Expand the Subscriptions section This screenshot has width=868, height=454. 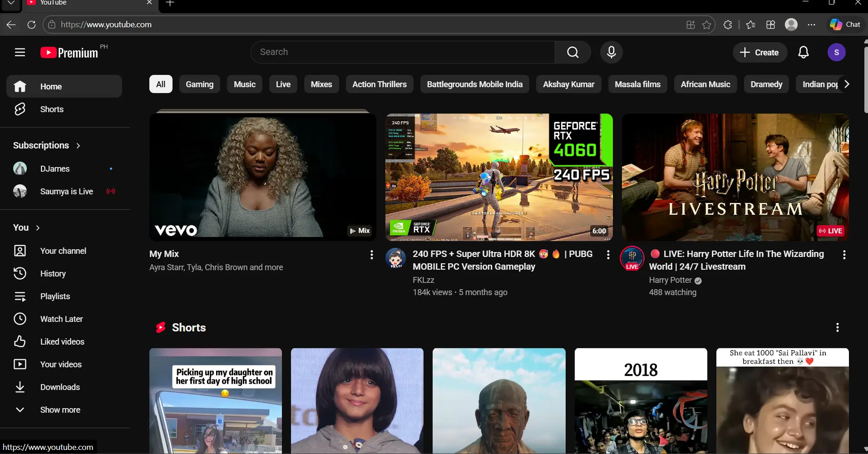[x=47, y=145]
